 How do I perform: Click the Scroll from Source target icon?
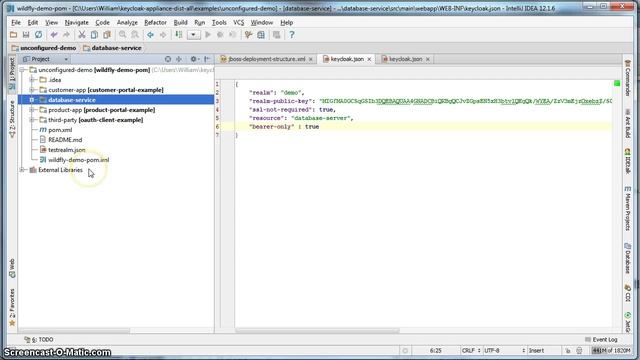(x=168, y=59)
